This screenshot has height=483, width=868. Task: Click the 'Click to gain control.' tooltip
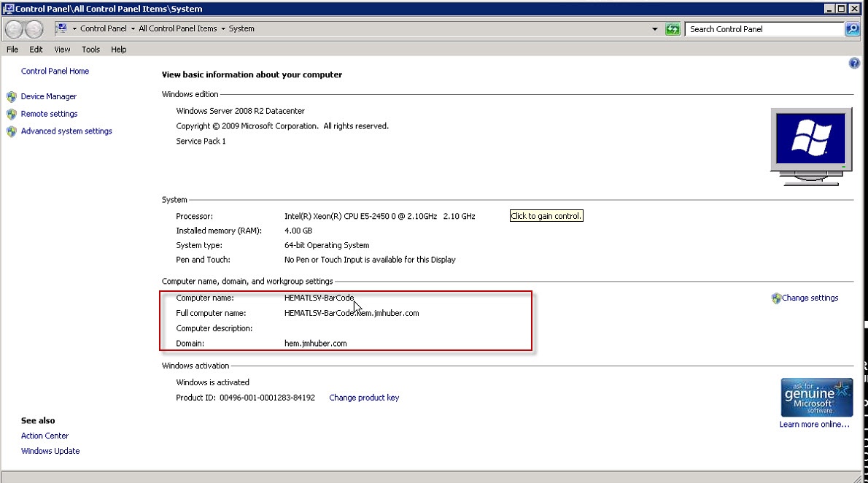click(546, 216)
